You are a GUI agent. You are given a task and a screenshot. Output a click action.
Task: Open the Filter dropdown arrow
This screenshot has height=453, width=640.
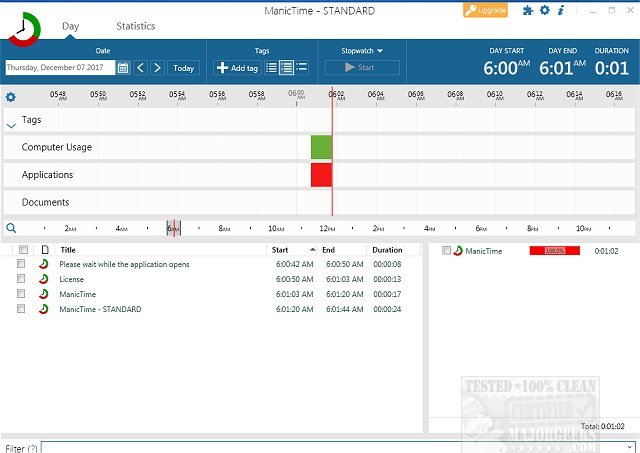[x=629, y=447]
